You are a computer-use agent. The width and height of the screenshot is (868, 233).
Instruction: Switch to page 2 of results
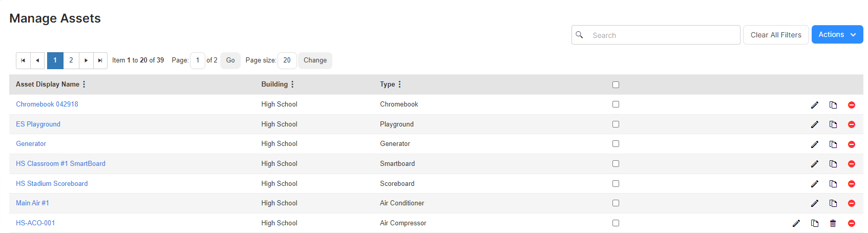71,60
